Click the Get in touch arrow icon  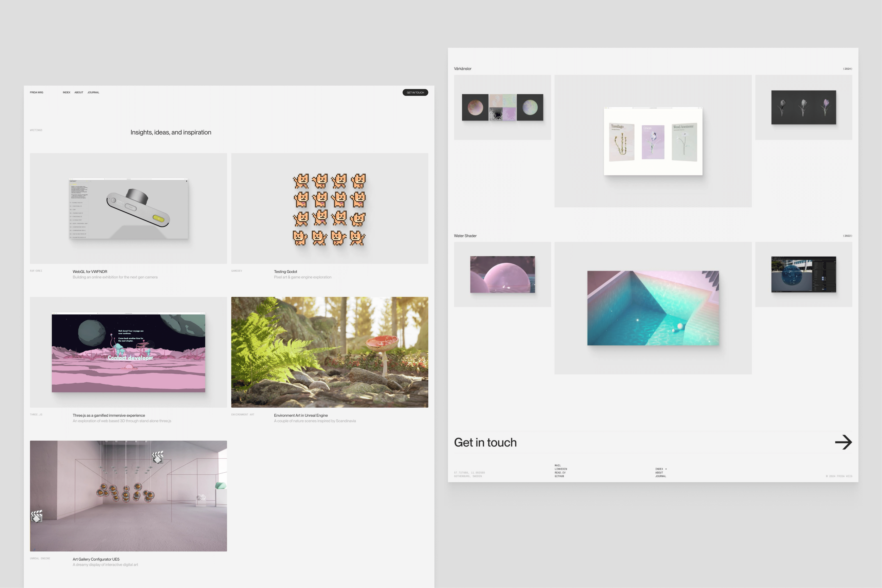point(843,442)
